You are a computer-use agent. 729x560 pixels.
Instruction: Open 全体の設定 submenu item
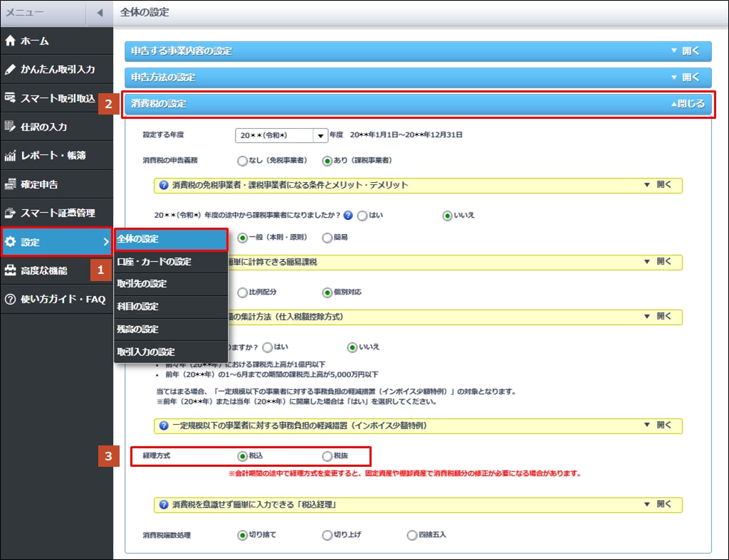tap(171, 239)
